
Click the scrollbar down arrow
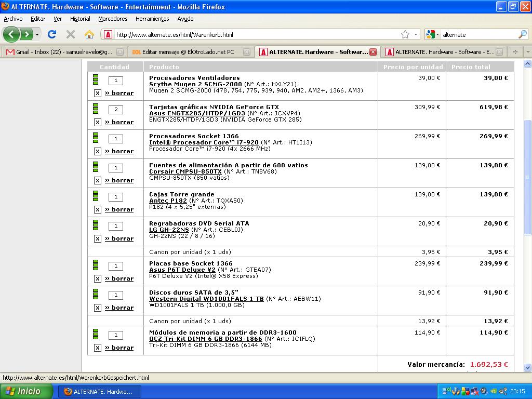pos(528,367)
